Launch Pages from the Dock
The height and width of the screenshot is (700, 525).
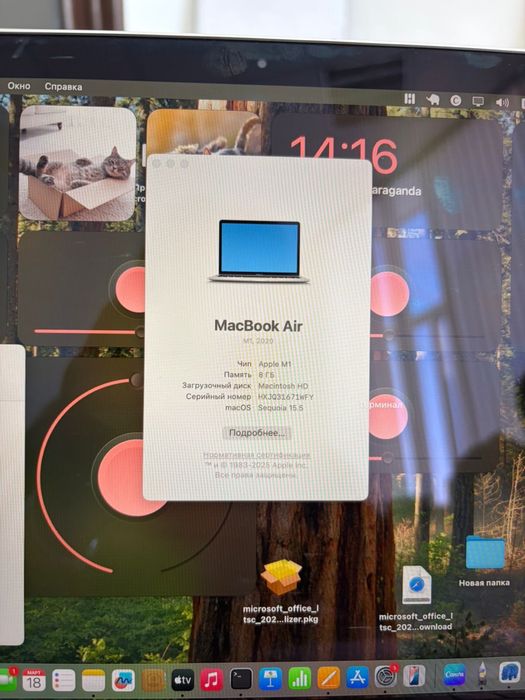tap(329, 678)
